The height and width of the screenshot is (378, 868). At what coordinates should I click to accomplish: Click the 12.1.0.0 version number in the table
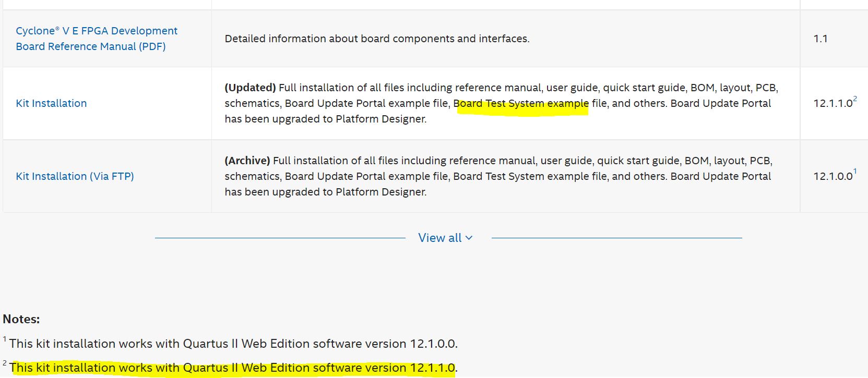(x=833, y=176)
